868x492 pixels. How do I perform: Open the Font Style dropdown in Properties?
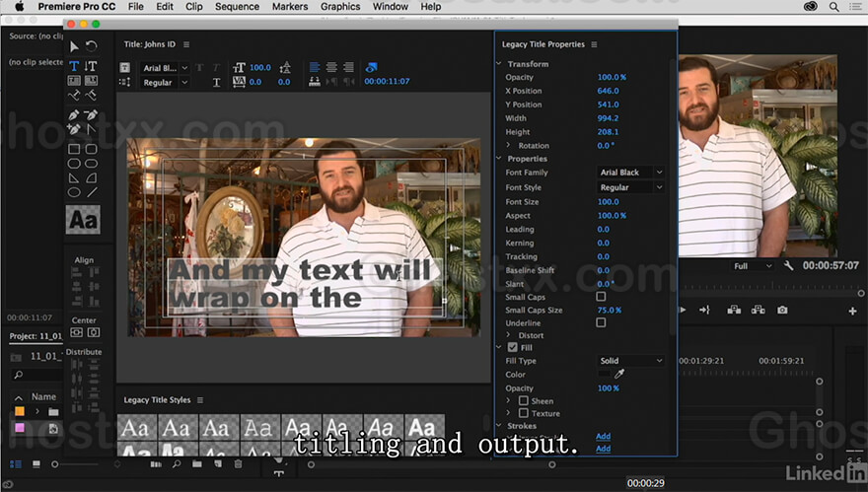pyautogui.click(x=630, y=187)
